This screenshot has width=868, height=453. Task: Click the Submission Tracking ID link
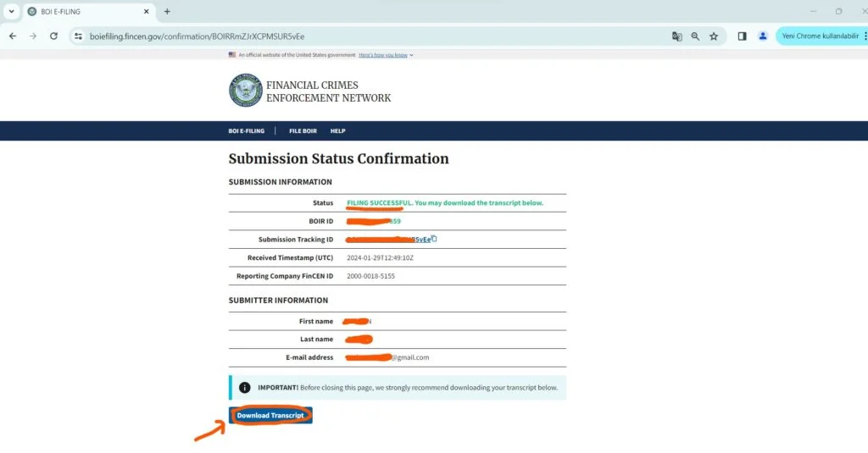[420, 240]
